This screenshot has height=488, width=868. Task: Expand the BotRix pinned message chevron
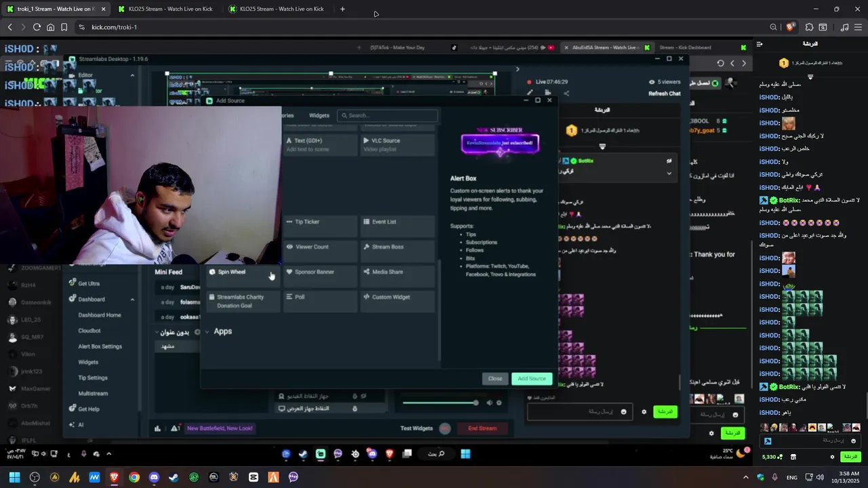click(x=669, y=173)
